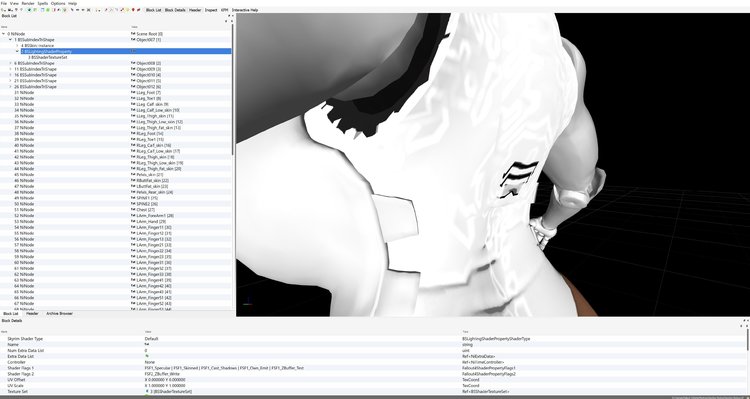Select the UV Offset value cell
750x399 pixels.
tap(303, 379)
